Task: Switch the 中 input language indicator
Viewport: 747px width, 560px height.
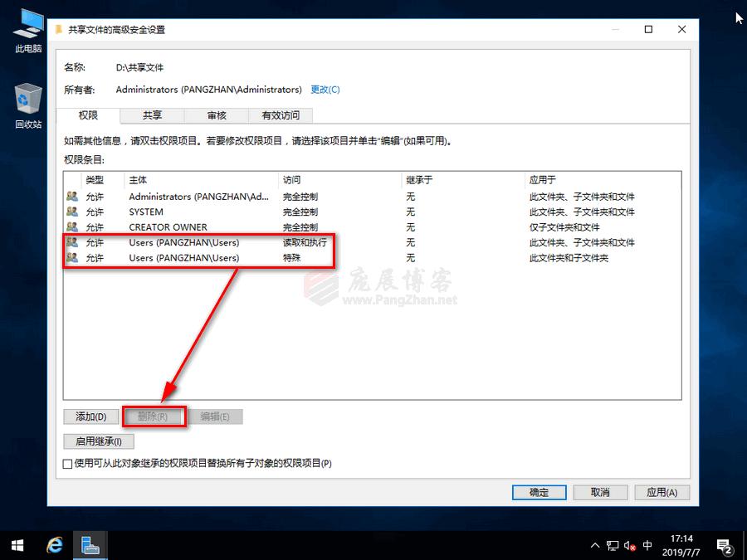Action: point(647,546)
